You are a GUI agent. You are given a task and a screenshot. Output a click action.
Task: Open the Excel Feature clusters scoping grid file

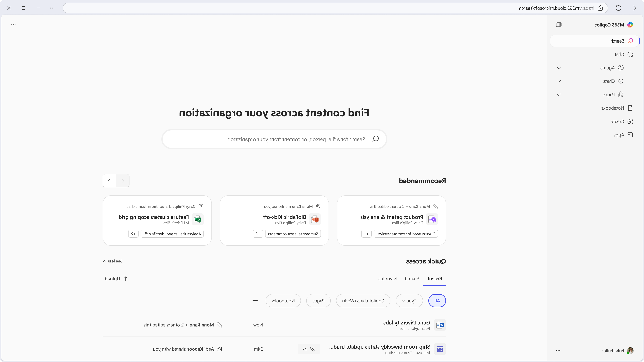(154, 217)
